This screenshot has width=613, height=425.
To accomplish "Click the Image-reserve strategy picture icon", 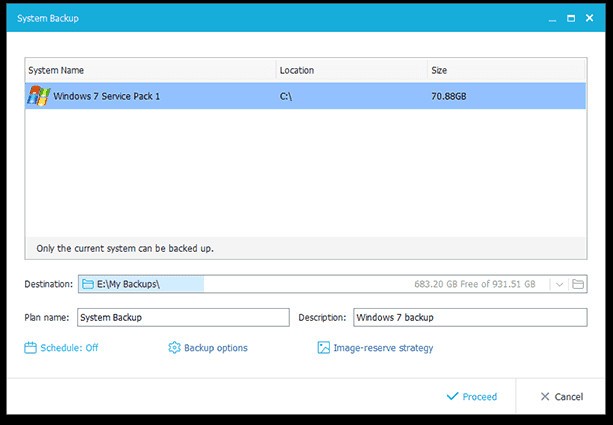I will 324,348.
